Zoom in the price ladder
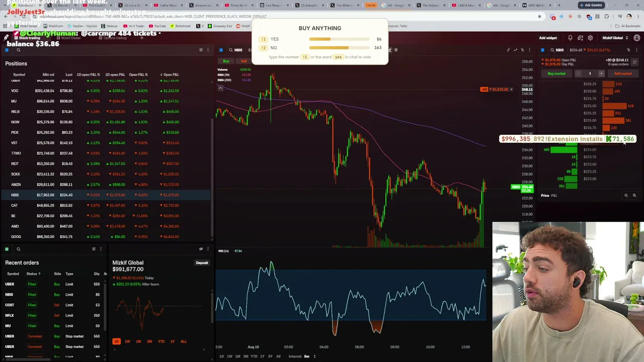 point(634,195)
